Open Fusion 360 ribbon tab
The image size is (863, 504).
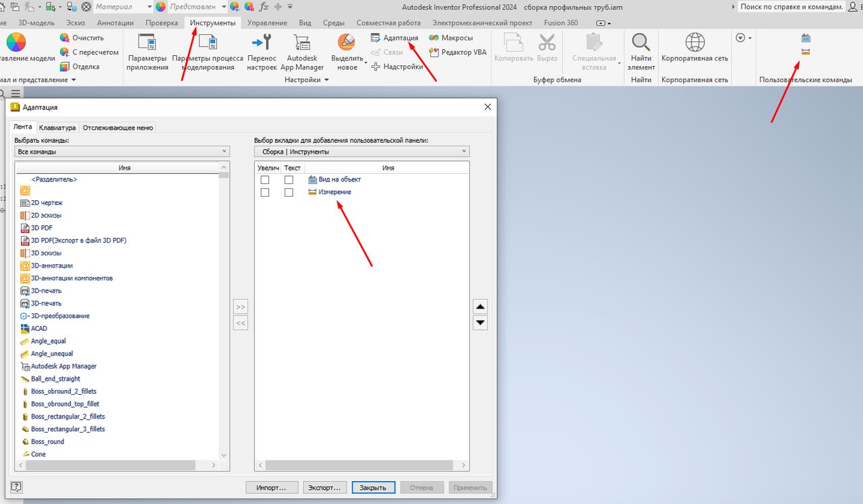pos(561,23)
